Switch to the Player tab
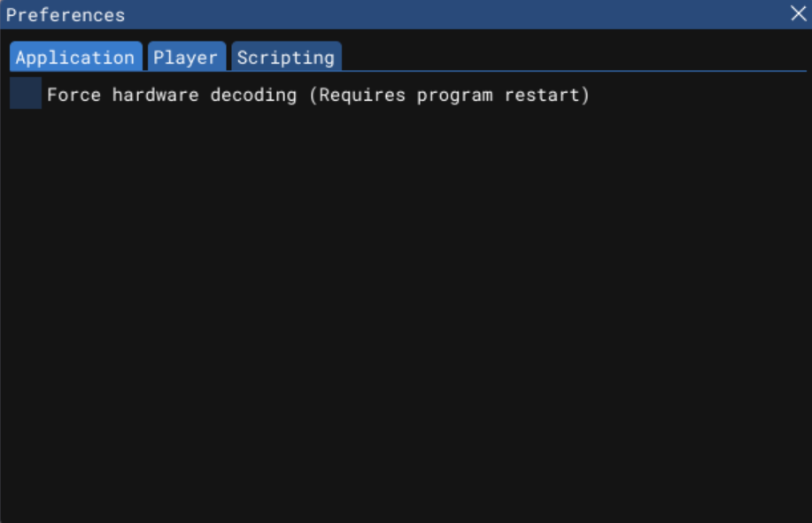 click(x=187, y=57)
